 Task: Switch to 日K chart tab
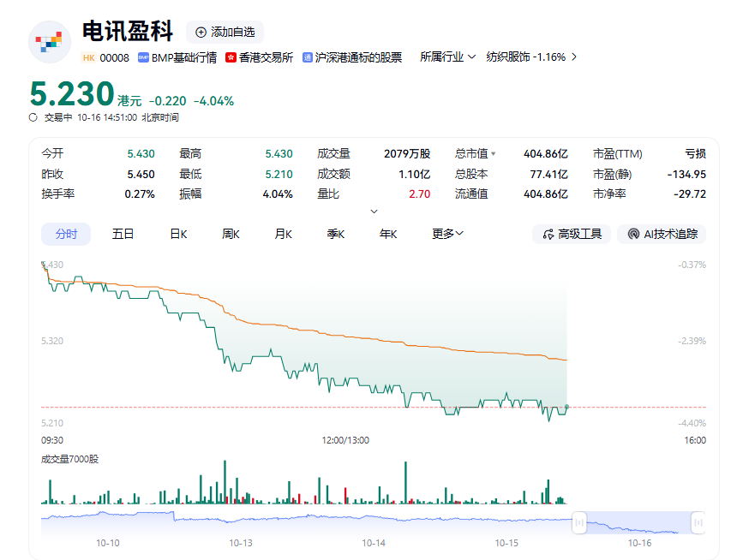[178, 234]
